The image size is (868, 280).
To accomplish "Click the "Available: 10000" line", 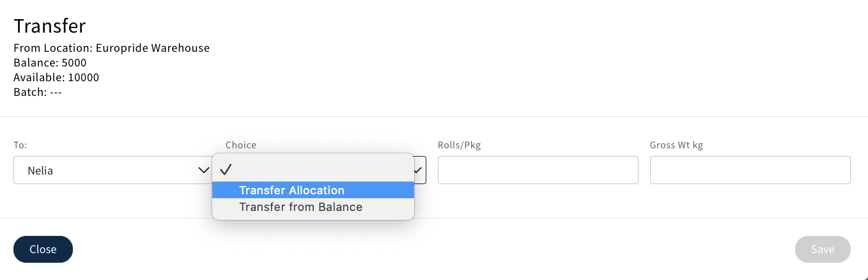I will (56, 77).
